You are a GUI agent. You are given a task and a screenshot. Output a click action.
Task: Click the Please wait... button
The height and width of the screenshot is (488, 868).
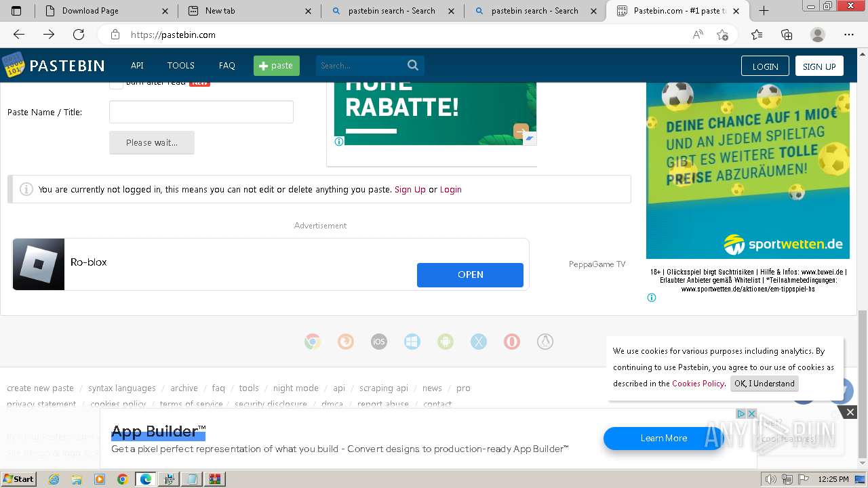(x=152, y=142)
